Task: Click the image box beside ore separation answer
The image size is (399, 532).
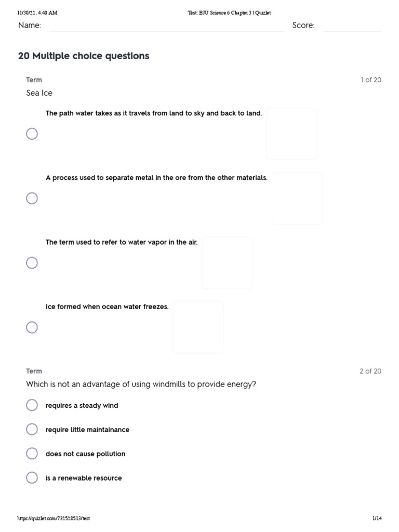Action: click(x=297, y=198)
